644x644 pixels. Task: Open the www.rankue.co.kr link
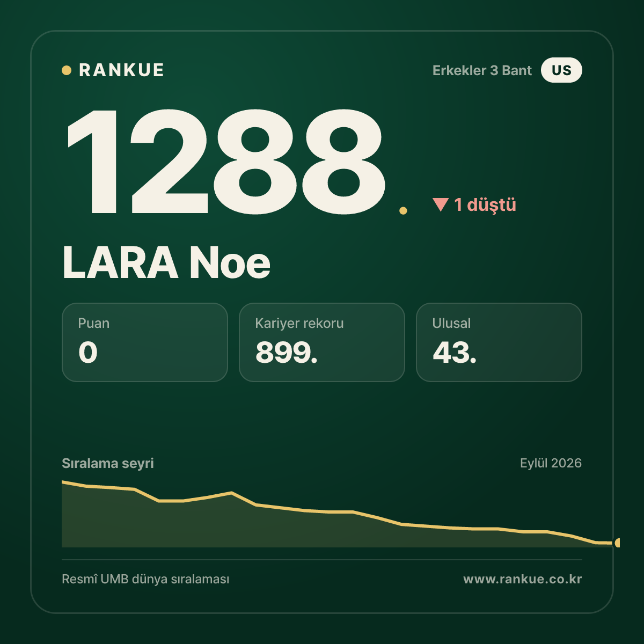523,580
